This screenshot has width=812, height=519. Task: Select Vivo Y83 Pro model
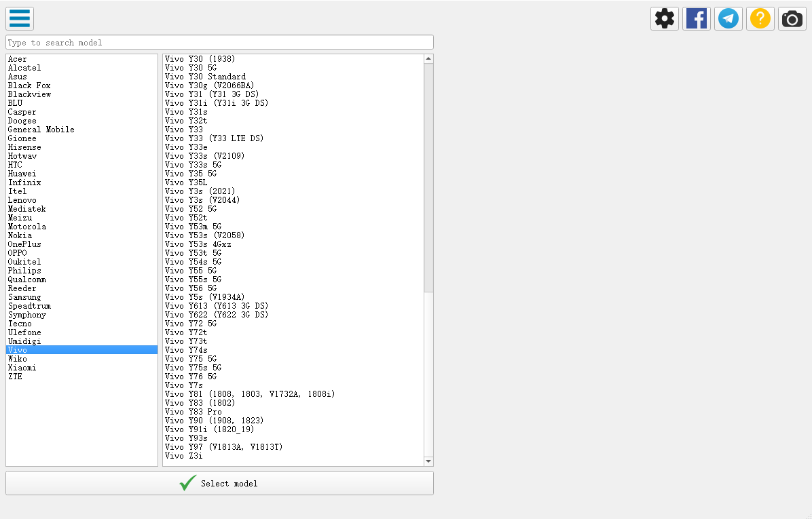tap(193, 412)
